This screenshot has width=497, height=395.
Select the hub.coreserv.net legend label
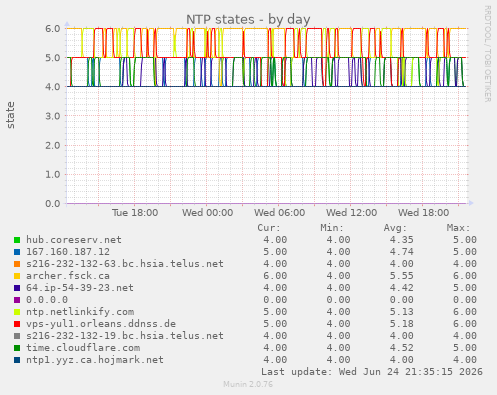point(74,240)
